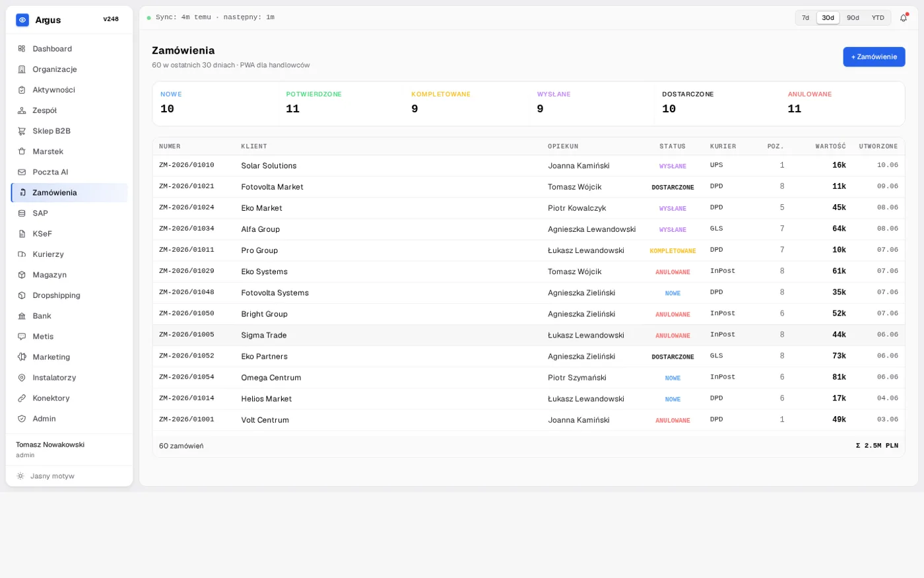
Task: Filter by Anulowane status card
Action: pyautogui.click(x=842, y=104)
